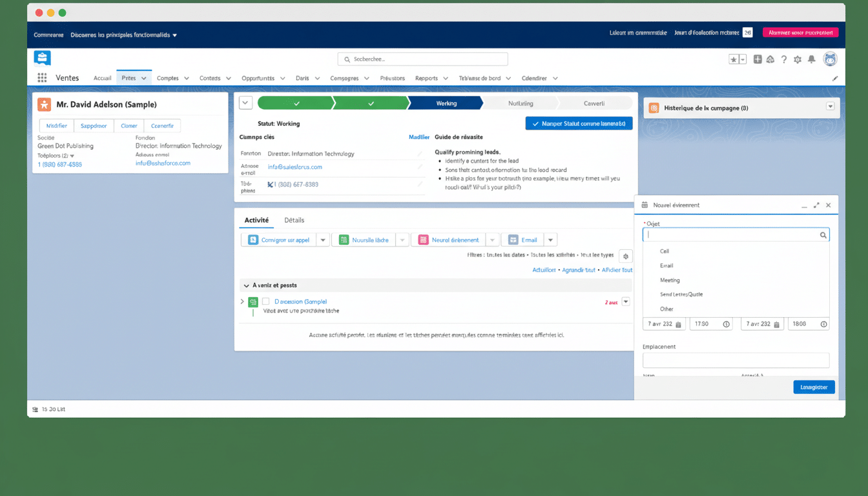The width and height of the screenshot is (868, 496).
Task: Click the activity refresh settings icon near filters
Action: pyautogui.click(x=625, y=256)
